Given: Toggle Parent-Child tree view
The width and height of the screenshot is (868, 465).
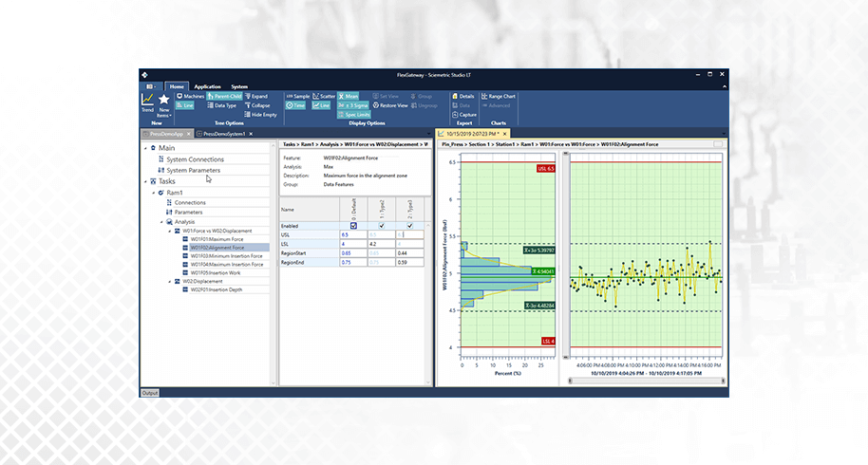Looking at the screenshot, I should (x=224, y=96).
